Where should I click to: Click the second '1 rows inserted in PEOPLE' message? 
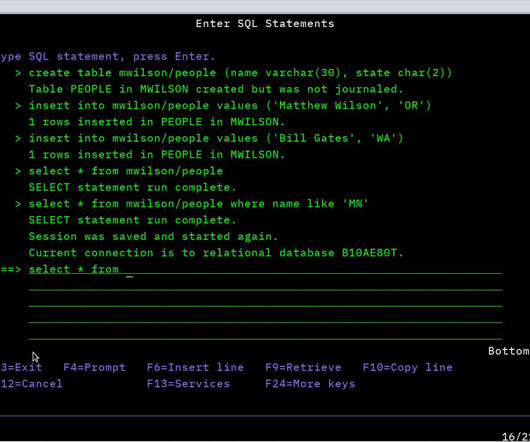coord(156,154)
